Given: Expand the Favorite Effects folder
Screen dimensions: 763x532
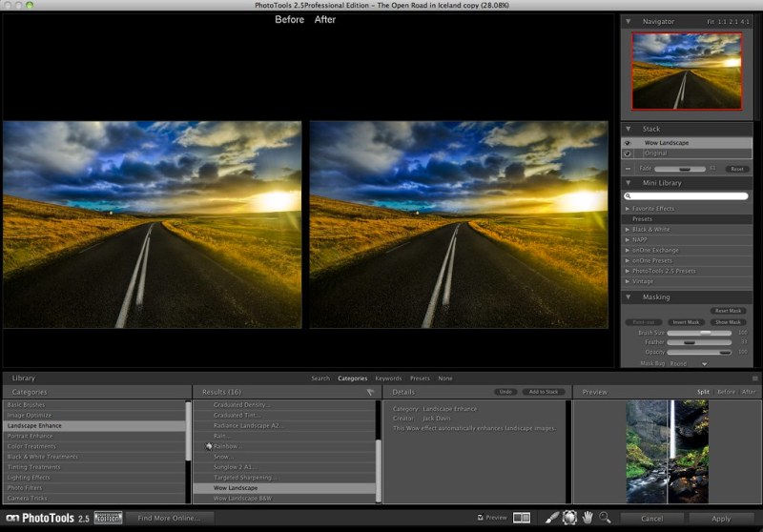Looking at the screenshot, I should click(x=627, y=208).
